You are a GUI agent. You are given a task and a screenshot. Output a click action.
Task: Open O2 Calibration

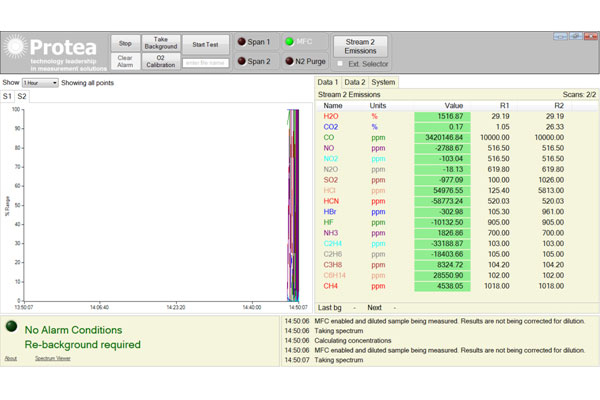161,61
